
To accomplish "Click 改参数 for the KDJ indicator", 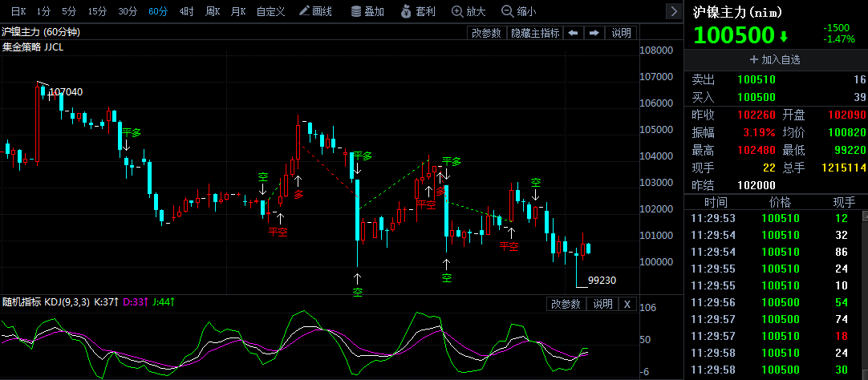I will coord(566,304).
